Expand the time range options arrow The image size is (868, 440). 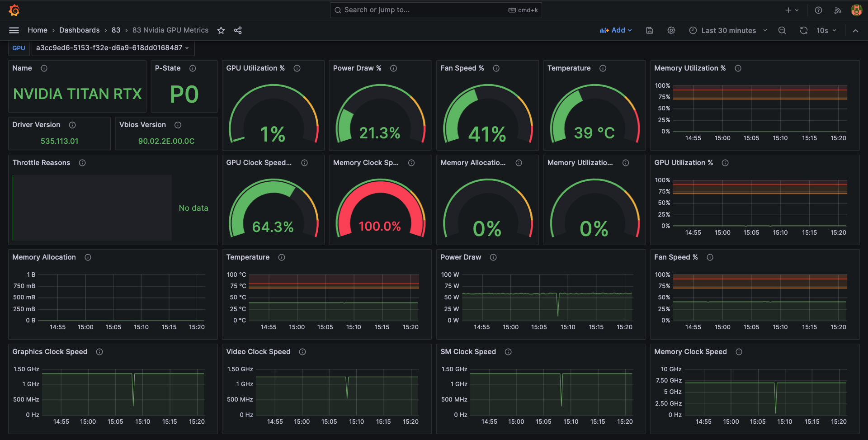pos(765,30)
